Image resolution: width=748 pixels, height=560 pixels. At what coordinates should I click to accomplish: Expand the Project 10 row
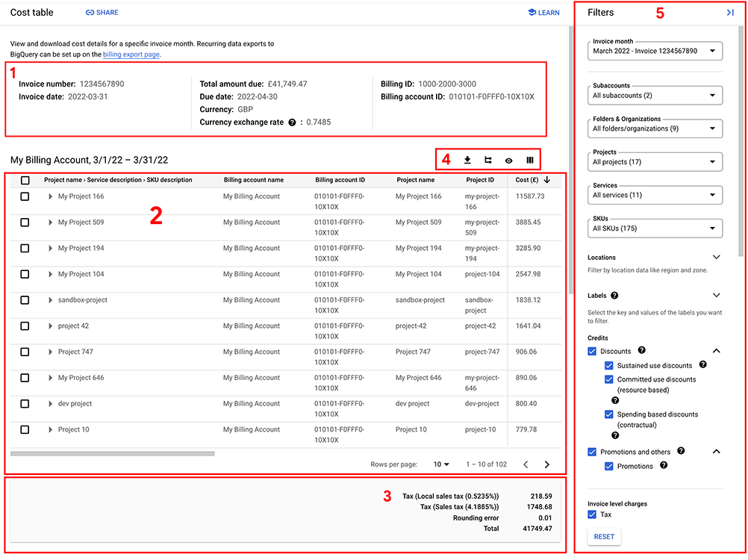click(50, 429)
